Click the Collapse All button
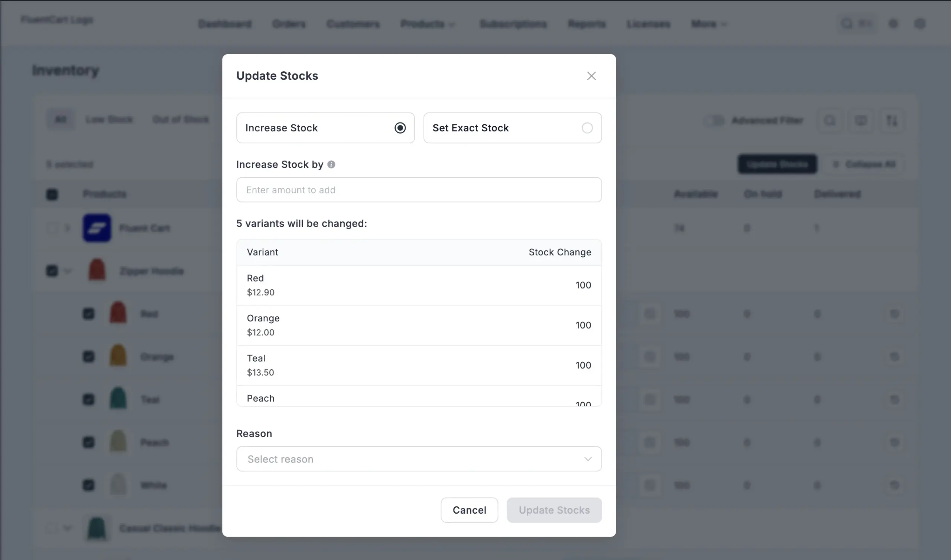The height and width of the screenshot is (560, 951). pyautogui.click(x=864, y=164)
